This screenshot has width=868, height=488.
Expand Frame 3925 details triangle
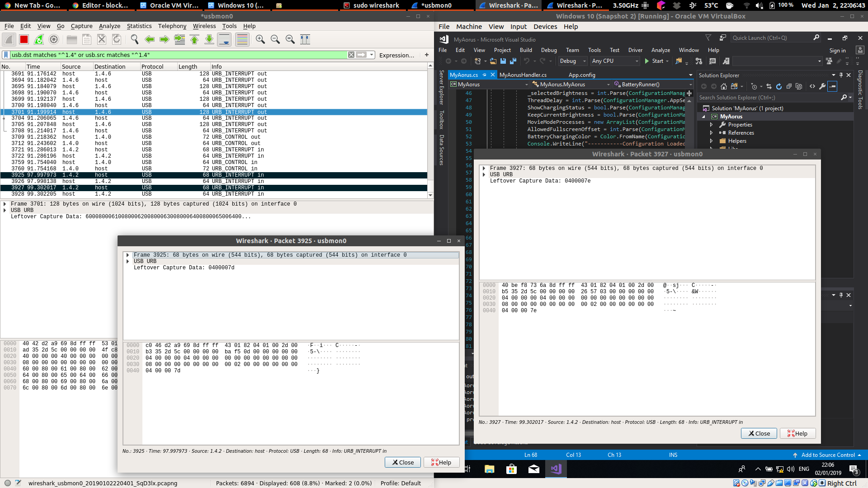128,255
